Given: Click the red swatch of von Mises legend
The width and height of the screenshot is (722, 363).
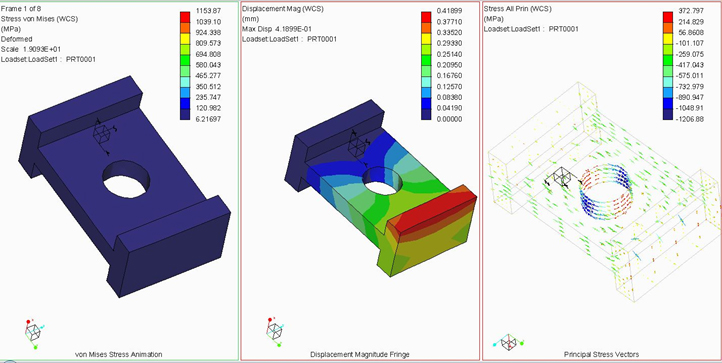Looking at the screenshot, I should 185,16.
